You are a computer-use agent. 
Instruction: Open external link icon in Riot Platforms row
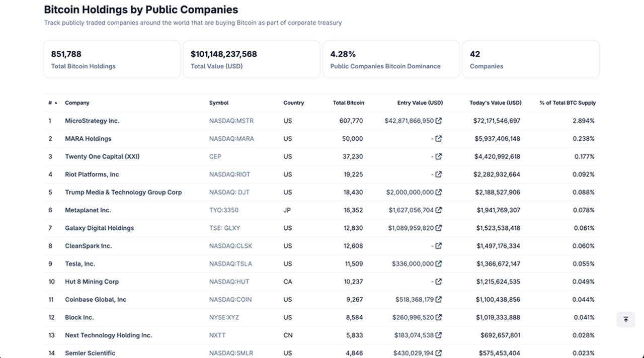click(x=439, y=174)
